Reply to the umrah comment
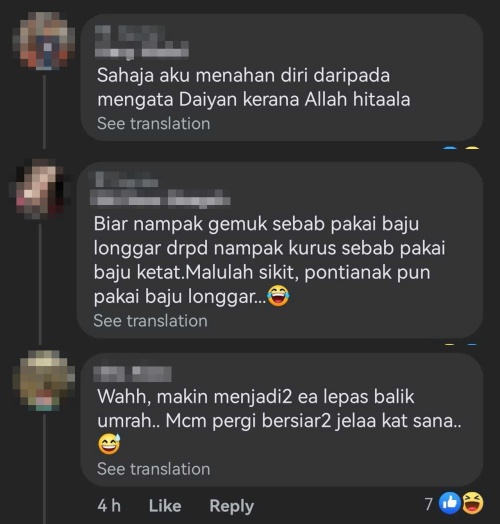Screen dimensions: 500x524 click(232, 506)
